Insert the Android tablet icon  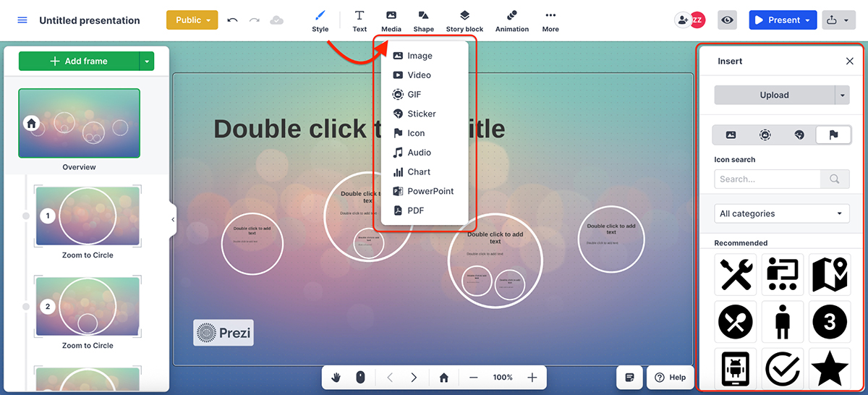coord(736,369)
